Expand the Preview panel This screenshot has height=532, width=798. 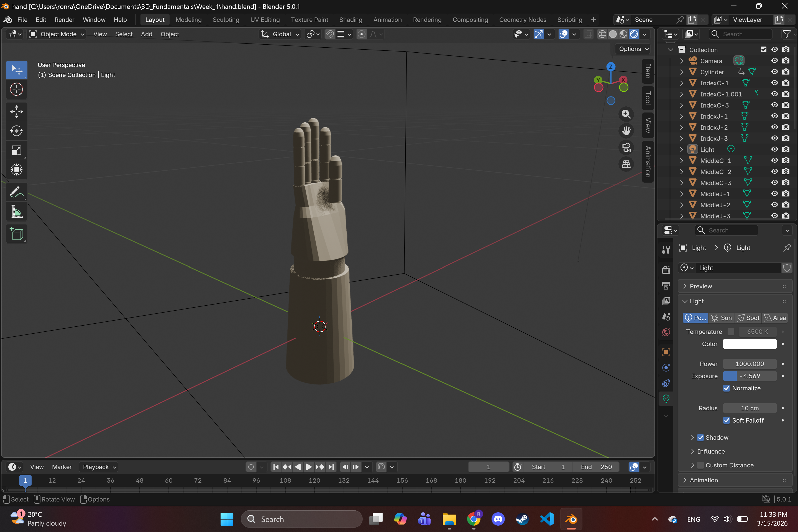click(735, 286)
